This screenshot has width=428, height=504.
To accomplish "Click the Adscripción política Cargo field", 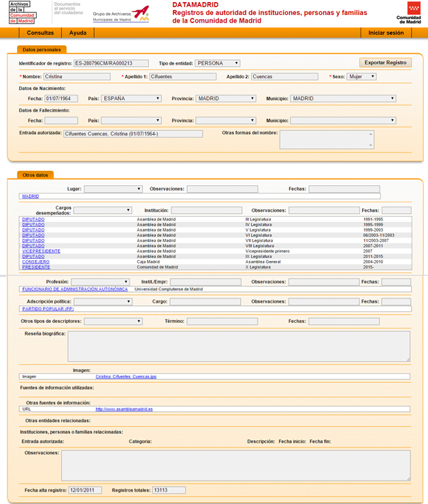I will (205, 302).
